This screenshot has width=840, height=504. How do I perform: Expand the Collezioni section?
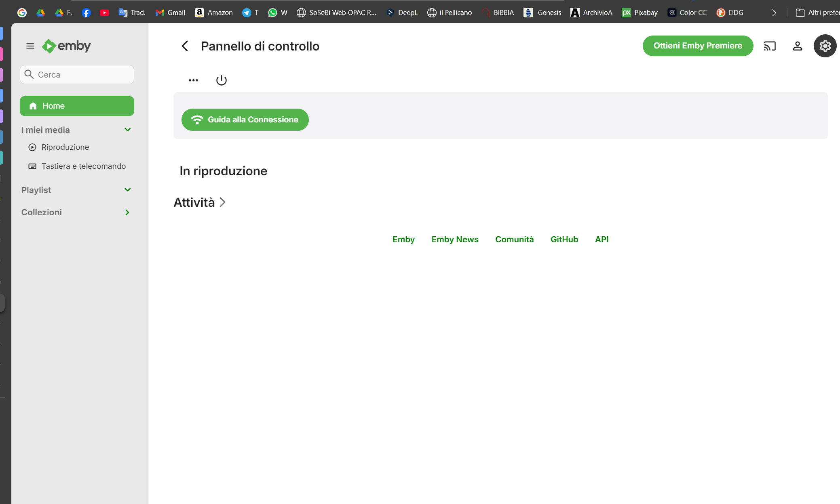pos(127,212)
